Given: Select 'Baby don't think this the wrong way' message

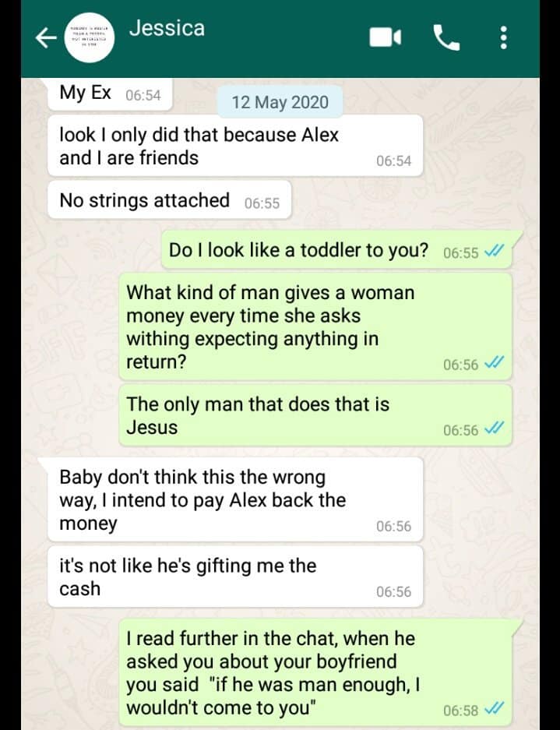Looking at the screenshot, I should click(x=235, y=499).
